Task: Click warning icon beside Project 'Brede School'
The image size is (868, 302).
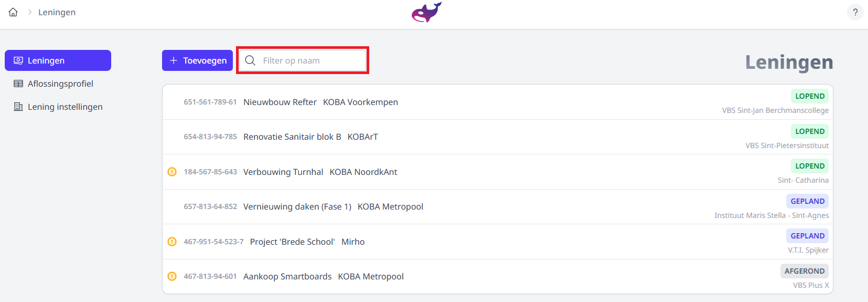Action: (172, 242)
